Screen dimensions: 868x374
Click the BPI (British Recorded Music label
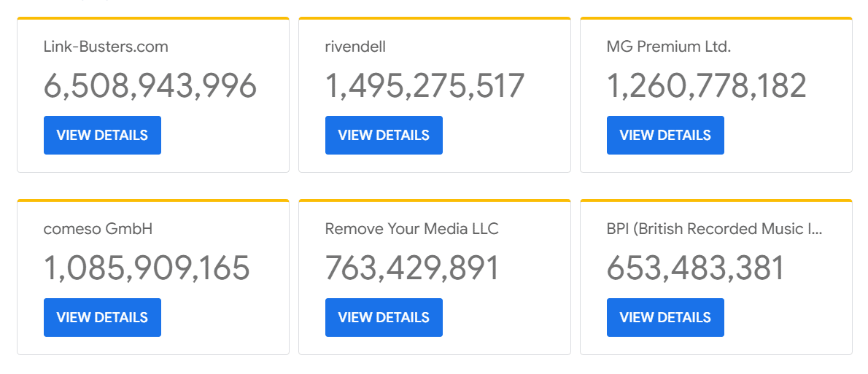pyautogui.click(x=715, y=229)
